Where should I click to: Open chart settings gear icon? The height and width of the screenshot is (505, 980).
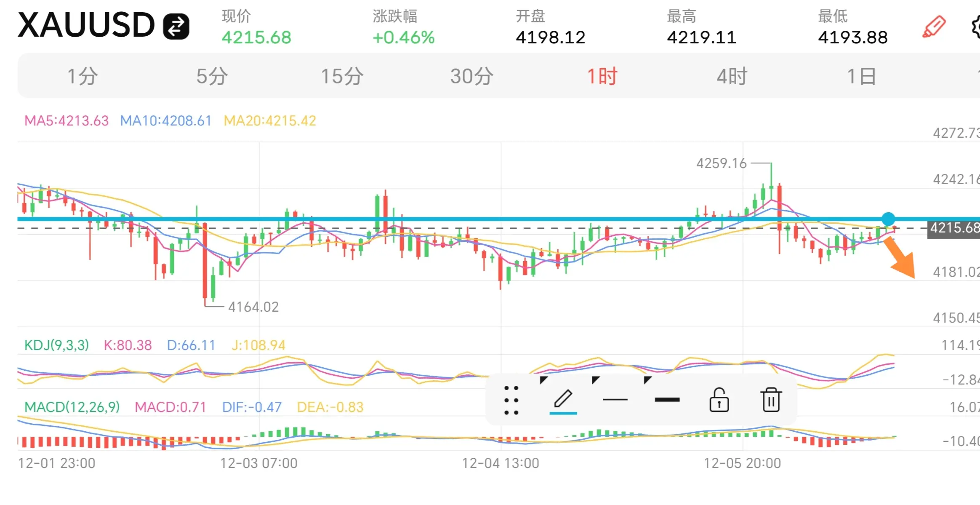(976, 27)
